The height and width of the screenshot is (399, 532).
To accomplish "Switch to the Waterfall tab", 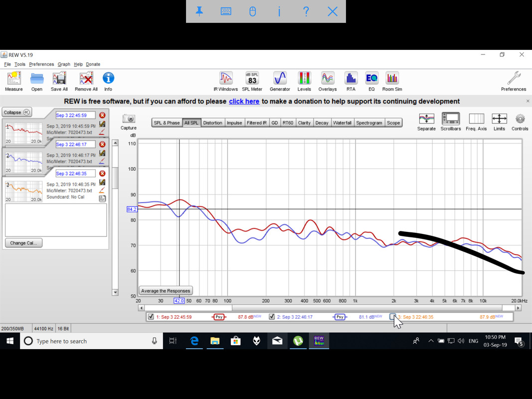I will point(343,123).
